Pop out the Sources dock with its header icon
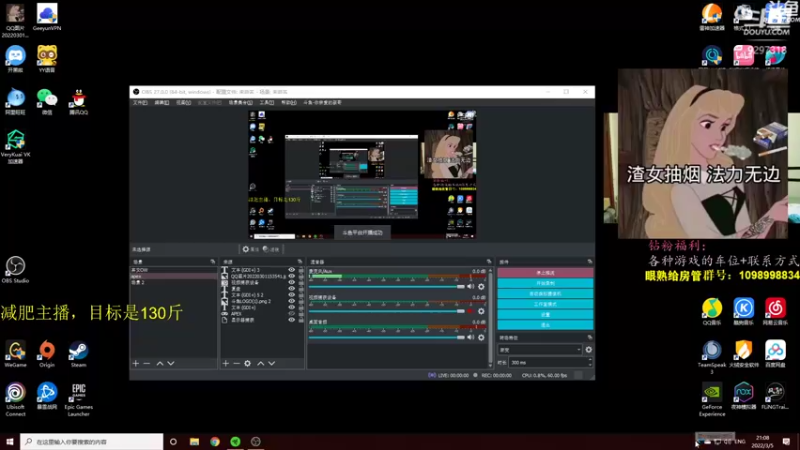 click(x=300, y=262)
